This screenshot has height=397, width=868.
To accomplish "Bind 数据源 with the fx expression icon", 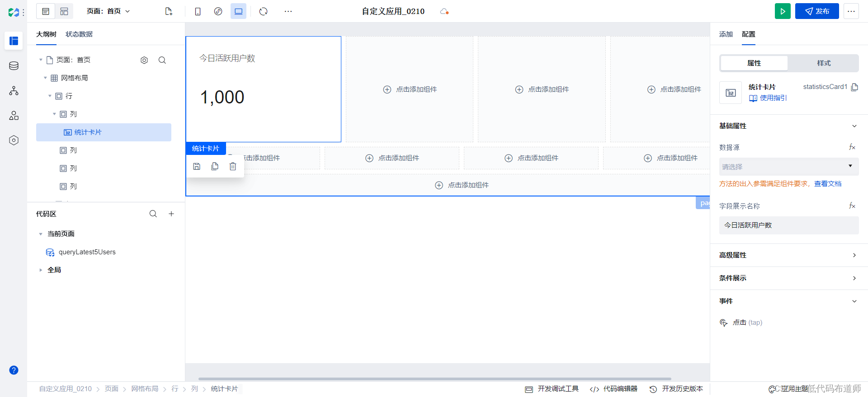I will click(x=852, y=147).
